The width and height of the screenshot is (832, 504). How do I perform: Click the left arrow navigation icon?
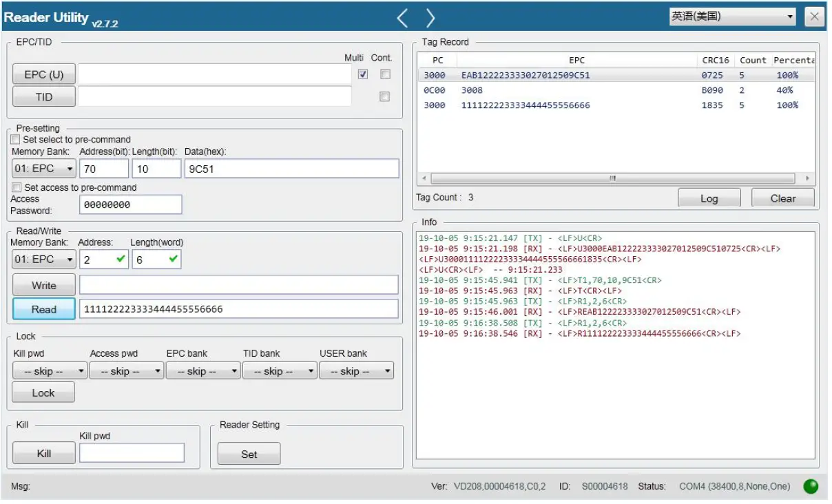[x=403, y=18]
